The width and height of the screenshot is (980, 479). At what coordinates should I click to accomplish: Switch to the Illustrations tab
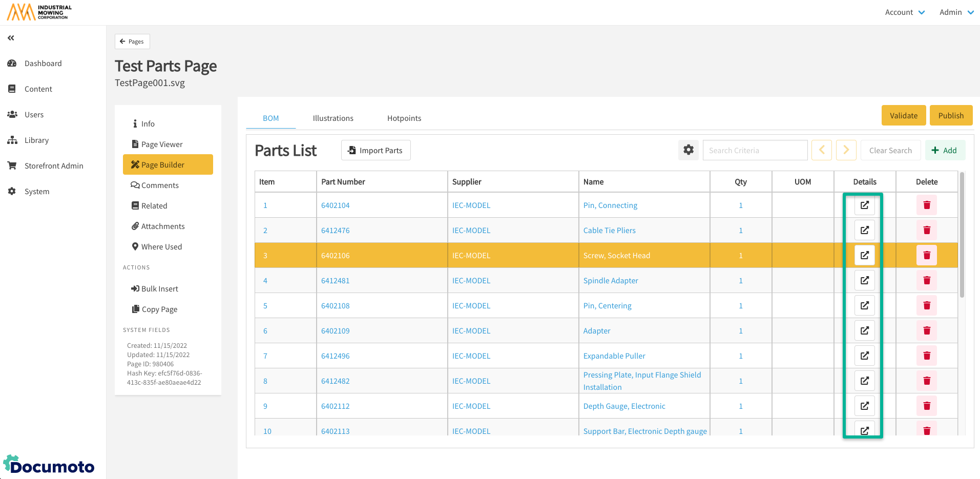333,118
